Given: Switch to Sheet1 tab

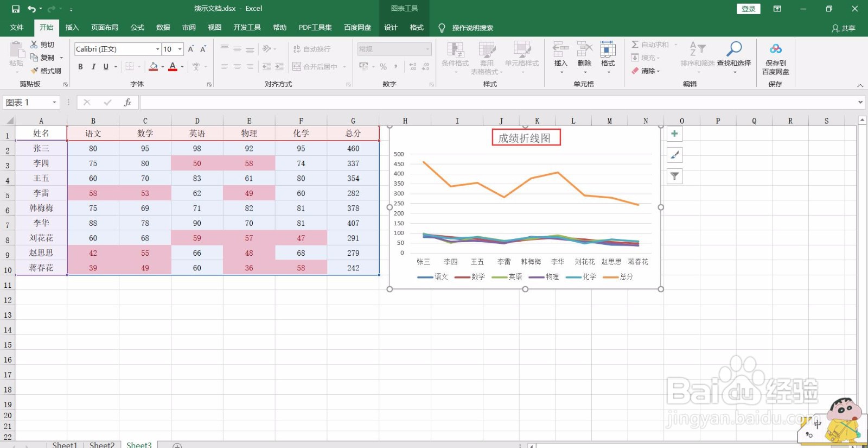Looking at the screenshot, I should click(65, 445).
